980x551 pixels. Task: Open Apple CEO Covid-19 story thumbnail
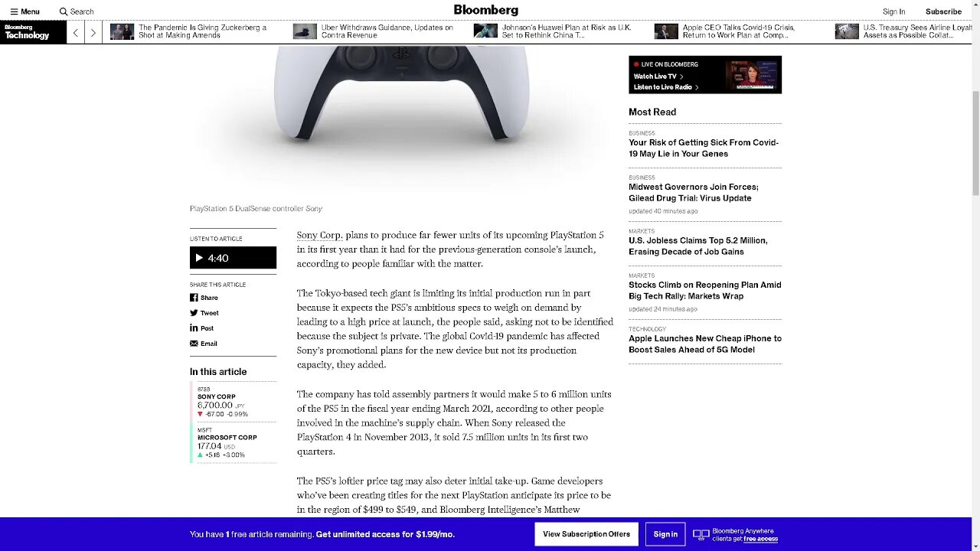(666, 31)
